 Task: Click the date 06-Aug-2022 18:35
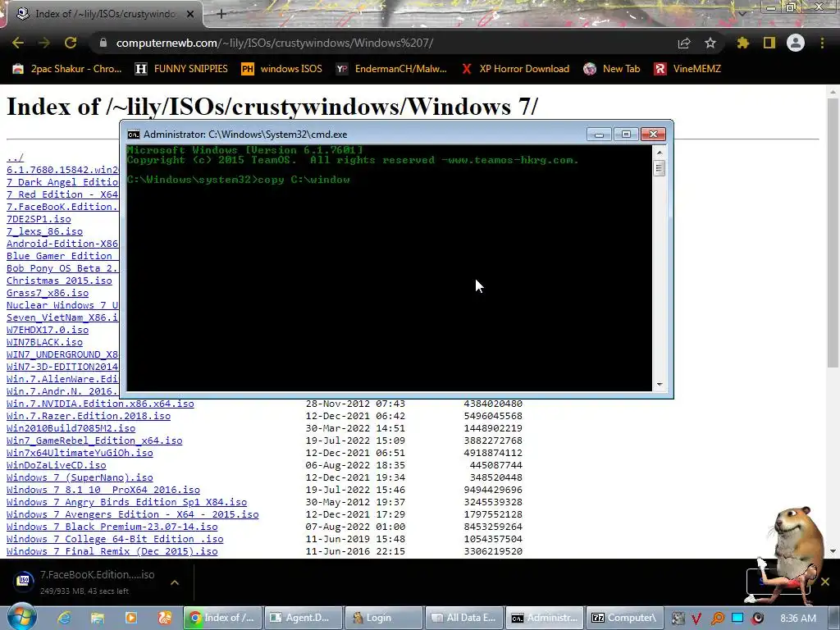(x=355, y=466)
